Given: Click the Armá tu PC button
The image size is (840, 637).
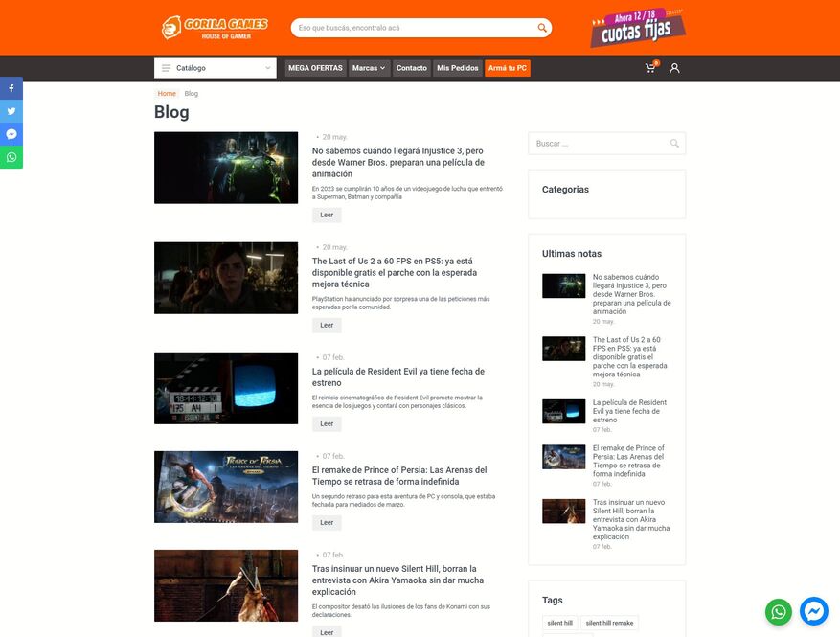Looking at the screenshot, I should coord(508,68).
